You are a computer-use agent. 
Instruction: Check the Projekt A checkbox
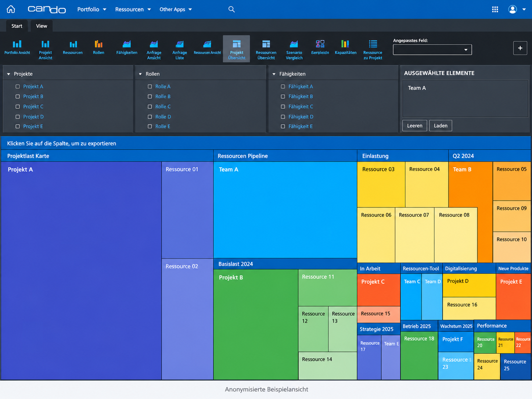pyautogui.click(x=18, y=86)
